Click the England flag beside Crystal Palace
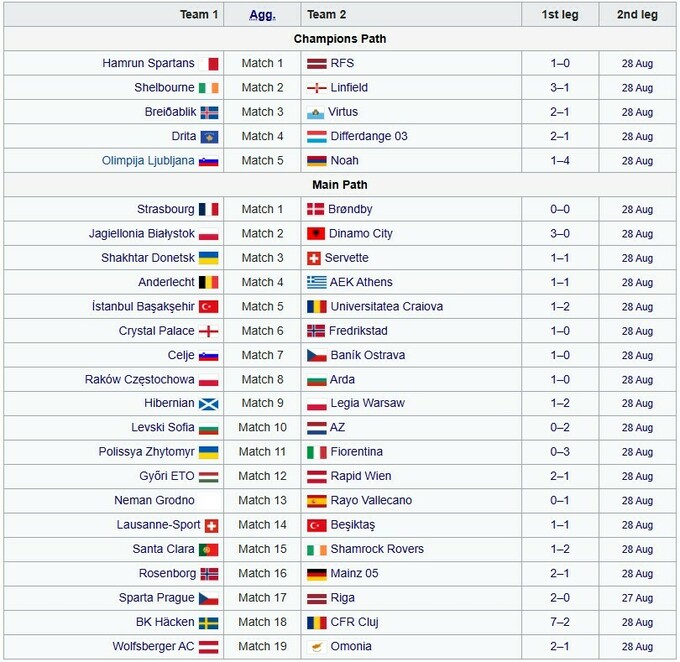 (209, 331)
